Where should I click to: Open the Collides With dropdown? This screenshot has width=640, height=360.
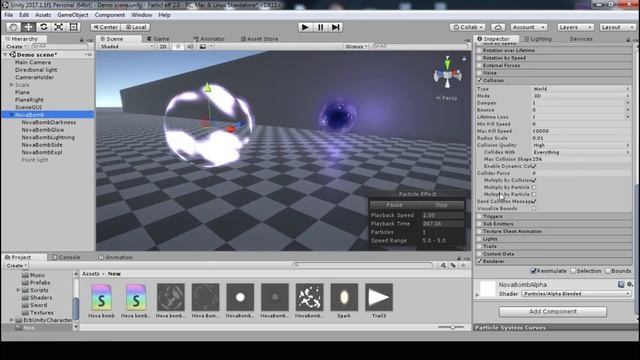tap(581, 152)
